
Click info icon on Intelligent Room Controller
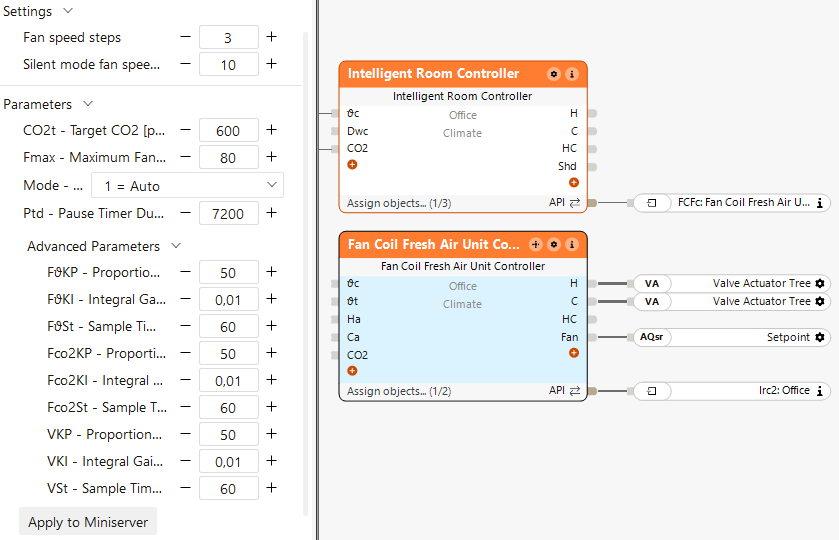point(572,74)
